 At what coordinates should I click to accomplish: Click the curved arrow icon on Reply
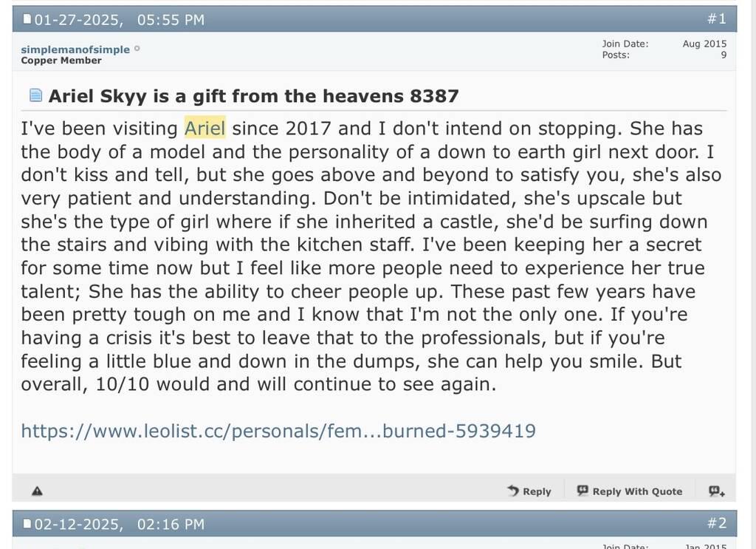click(513, 491)
